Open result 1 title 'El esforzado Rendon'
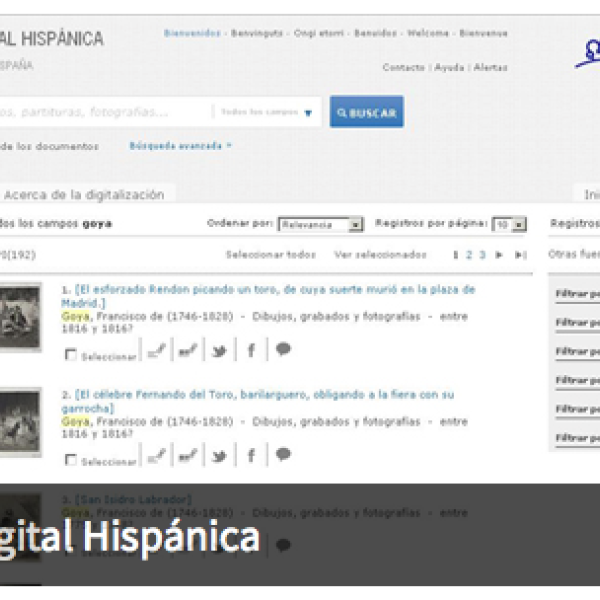Image resolution: width=600 pixels, height=600 pixels. 268,296
